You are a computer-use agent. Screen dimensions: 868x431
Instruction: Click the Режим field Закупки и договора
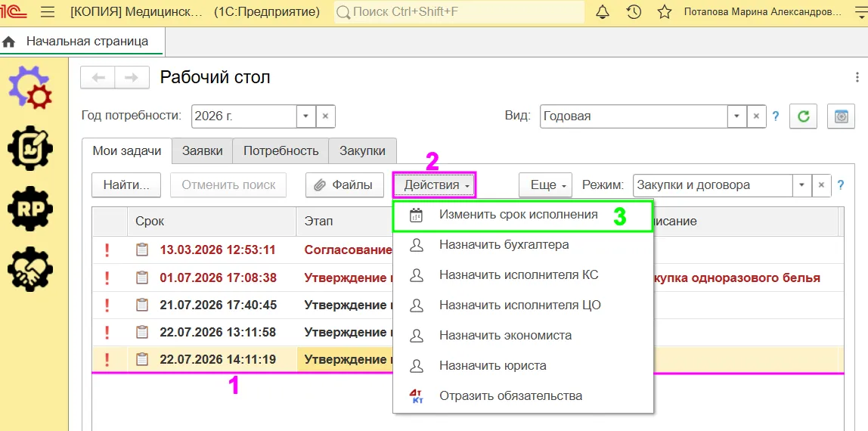tap(713, 185)
